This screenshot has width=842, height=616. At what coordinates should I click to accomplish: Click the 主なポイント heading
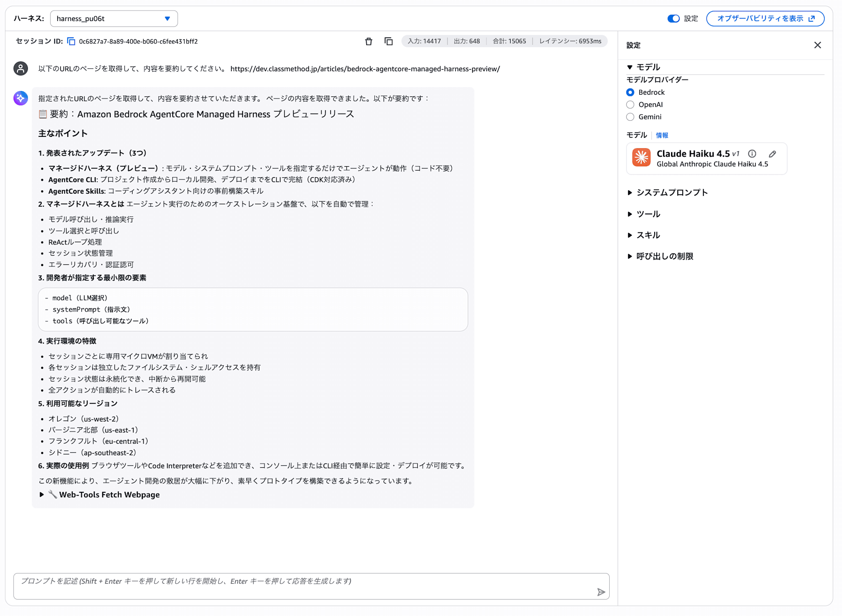tap(63, 133)
